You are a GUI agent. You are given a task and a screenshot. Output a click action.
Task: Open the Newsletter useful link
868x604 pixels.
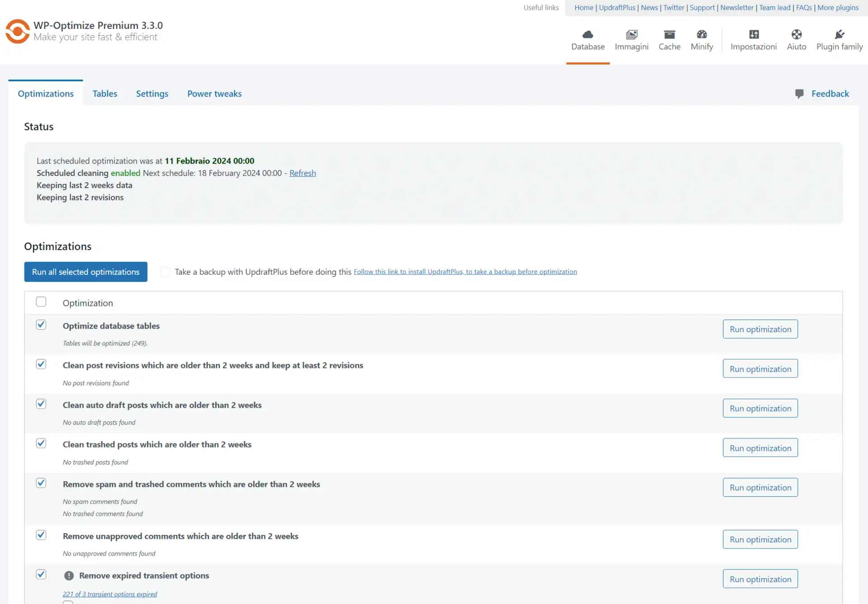point(737,8)
